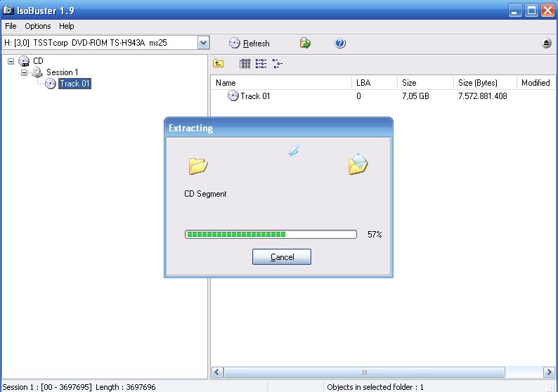Switch to details list view icon
The width and height of the screenshot is (558, 392).
245,64
